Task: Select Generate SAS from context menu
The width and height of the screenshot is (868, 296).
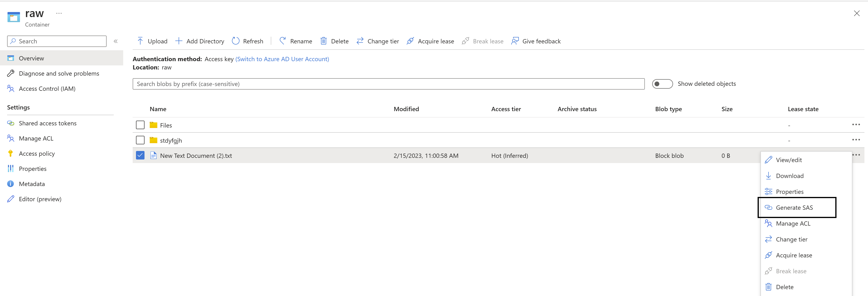Action: coord(794,207)
